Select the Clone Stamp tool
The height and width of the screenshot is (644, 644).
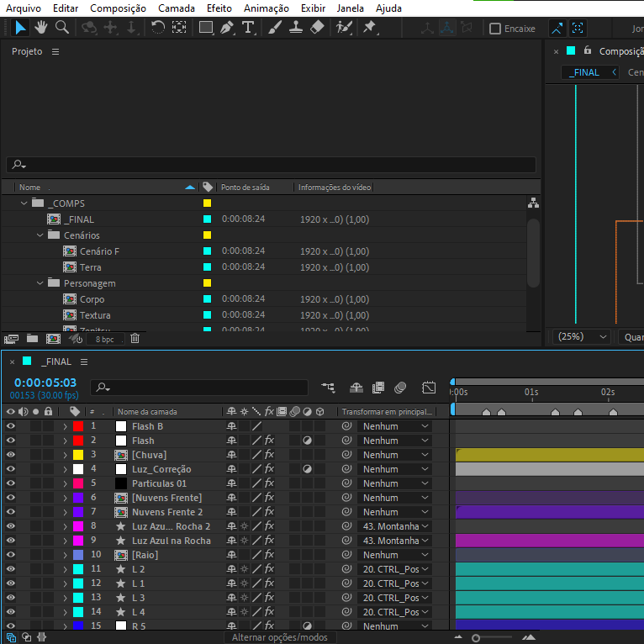click(296, 28)
